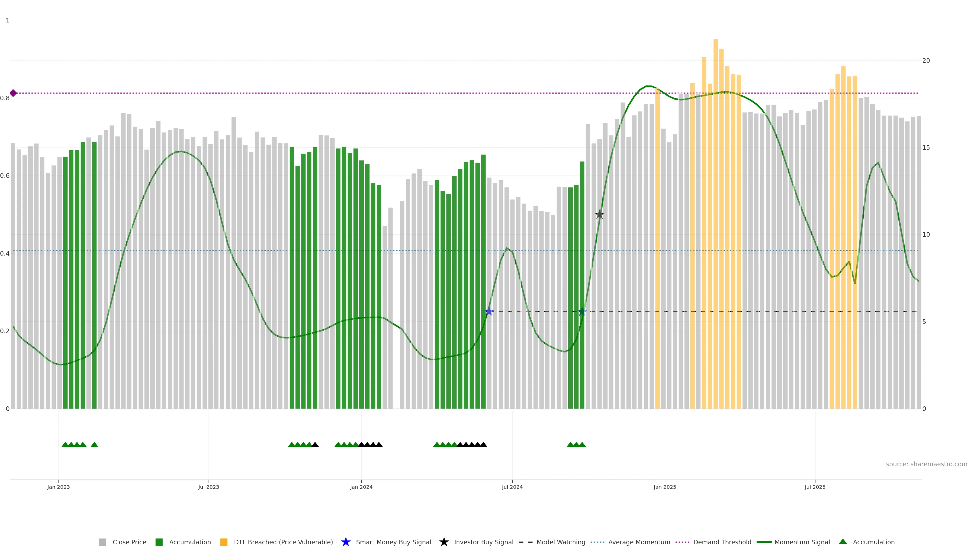Screen dimensions: 980x551
Task: Click the green Accumulation legend swatch
Action: (159, 542)
